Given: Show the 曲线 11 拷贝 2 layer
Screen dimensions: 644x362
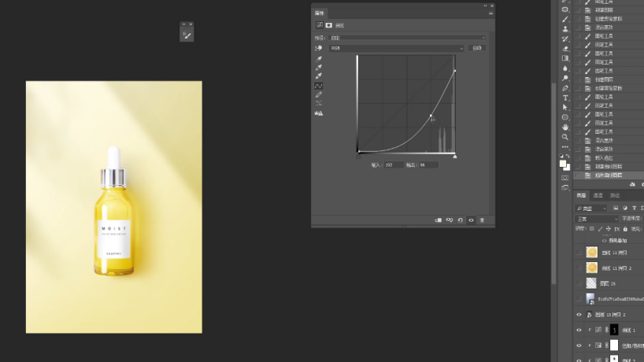Looking at the screenshot, I should pyautogui.click(x=579, y=268).
